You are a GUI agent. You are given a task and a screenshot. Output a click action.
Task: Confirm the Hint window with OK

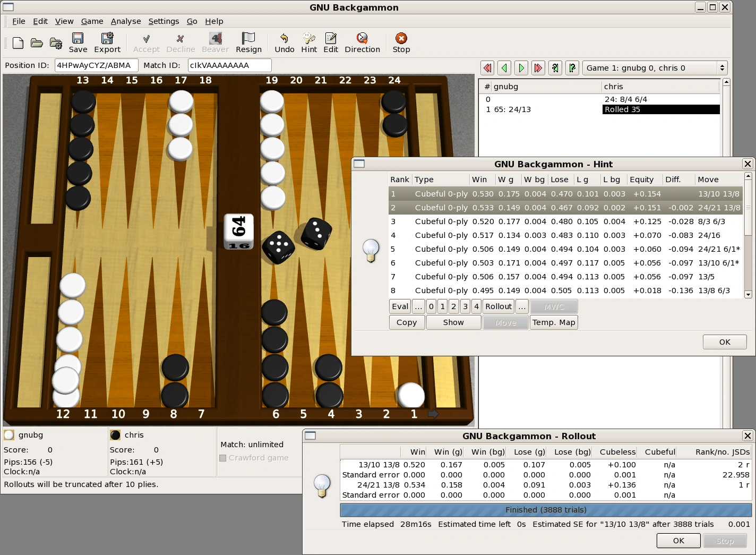[725, 341]
